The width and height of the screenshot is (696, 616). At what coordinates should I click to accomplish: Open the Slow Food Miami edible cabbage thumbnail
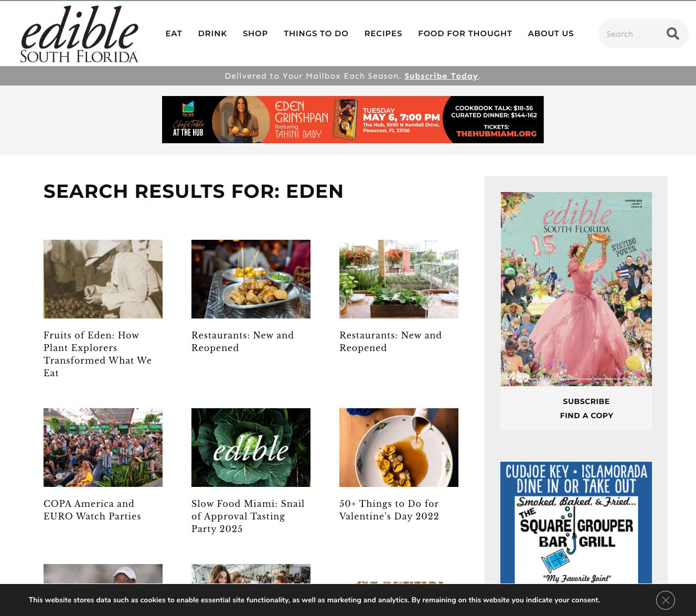pos(251,448)
